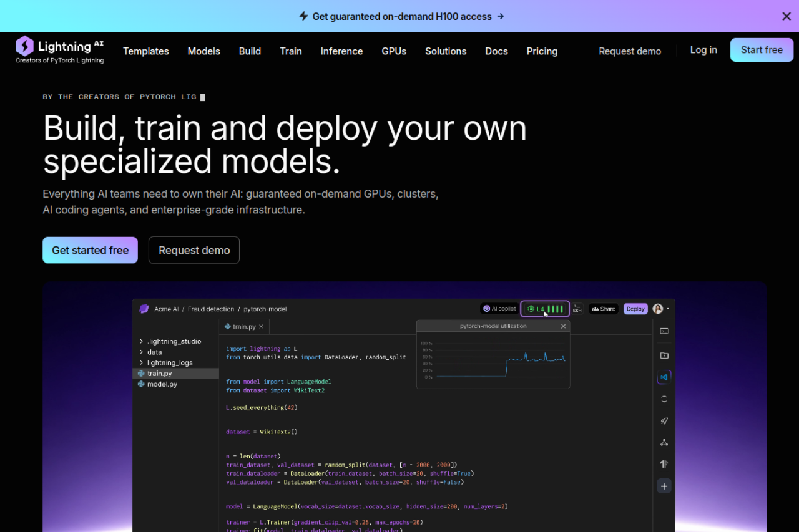This screenshot has height=532, width=799.
Task: Open the file drive folder icon
Action: (664, 355)
